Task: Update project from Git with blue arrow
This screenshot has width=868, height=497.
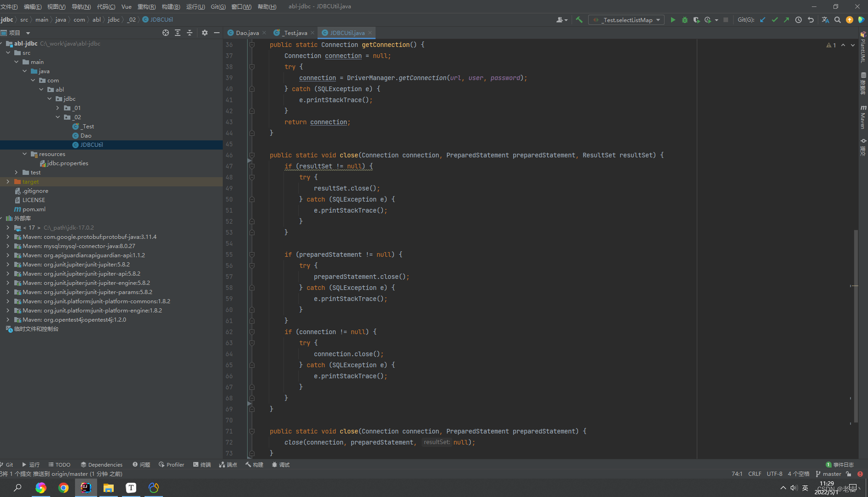Action: (x=763, y=20)
